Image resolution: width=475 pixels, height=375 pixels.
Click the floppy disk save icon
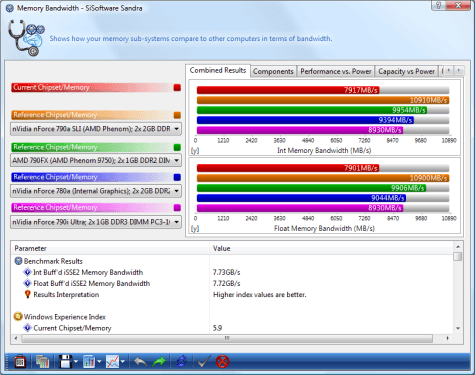[x=65, y=361]
